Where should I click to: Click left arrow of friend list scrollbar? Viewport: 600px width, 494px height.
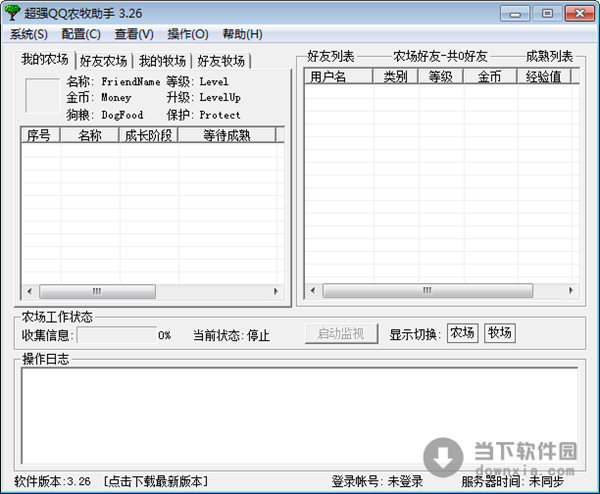tap(313, 290)
